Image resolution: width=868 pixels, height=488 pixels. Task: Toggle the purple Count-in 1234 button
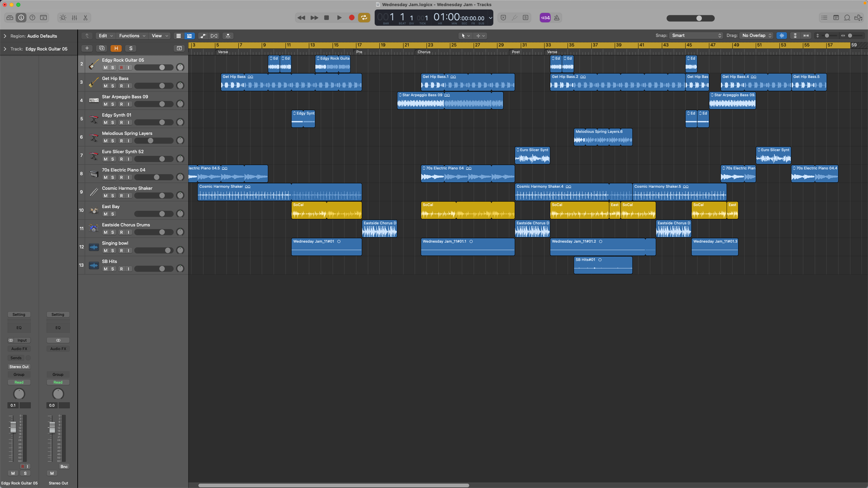[545, 18]
